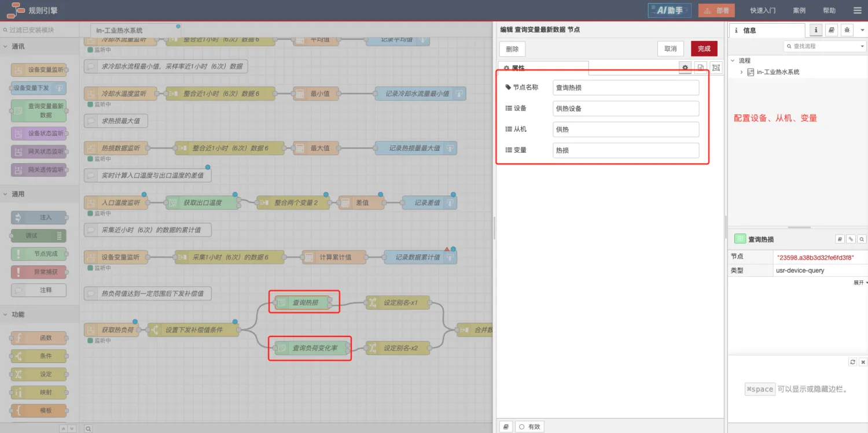This screenshot has height=433, width=868.
Task: Open the sidebar tabs dropdown arrow
Action: (862, 30)
